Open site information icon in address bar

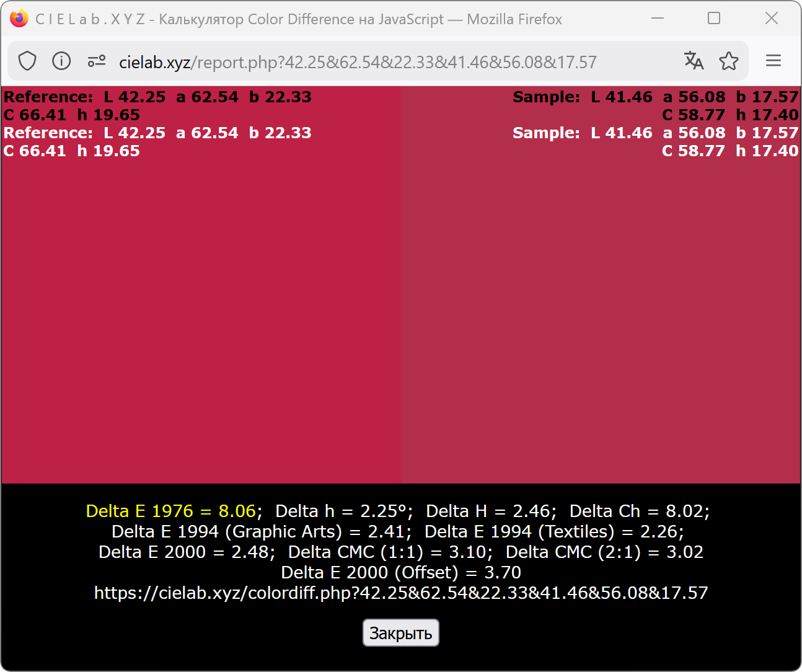61,61
